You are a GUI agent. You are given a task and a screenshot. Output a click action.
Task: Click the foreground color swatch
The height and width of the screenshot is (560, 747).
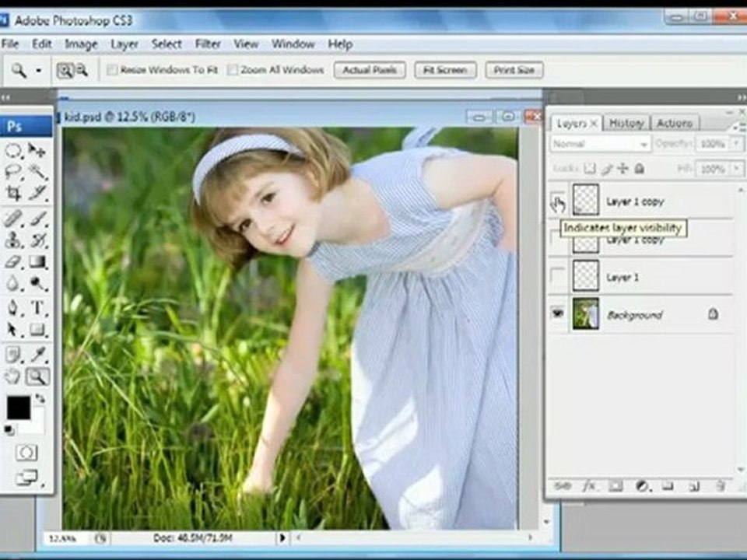tap(19, 407)
